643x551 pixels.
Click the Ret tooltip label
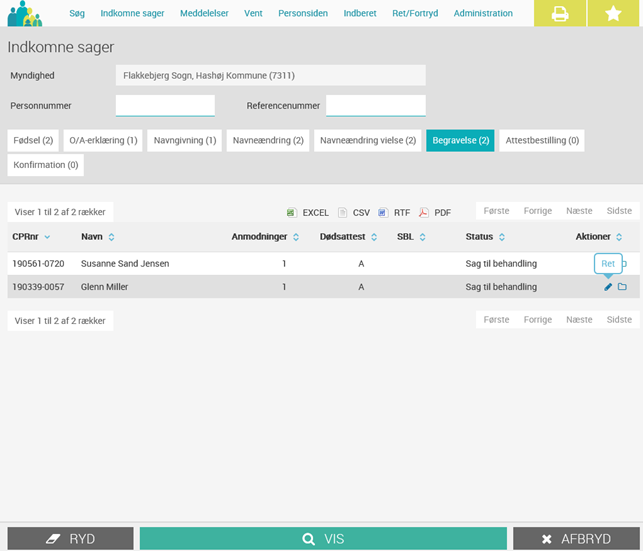coord(608,264)
